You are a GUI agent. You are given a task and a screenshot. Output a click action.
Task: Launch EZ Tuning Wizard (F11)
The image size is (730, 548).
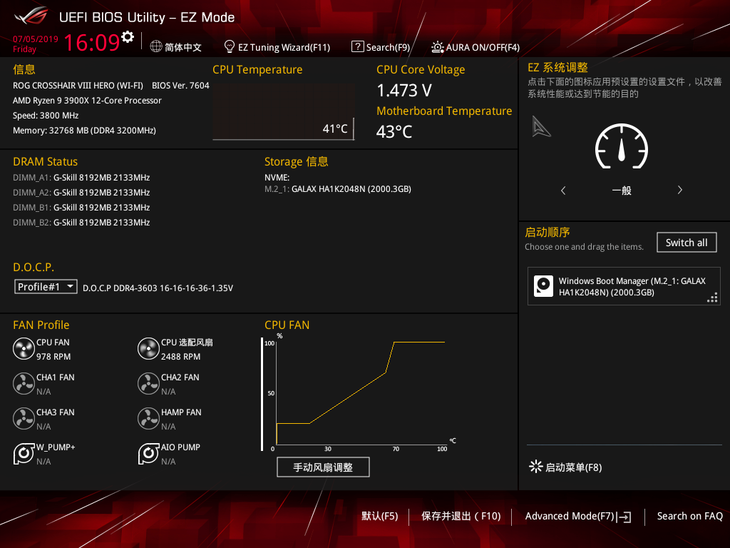tap(277, 47)
